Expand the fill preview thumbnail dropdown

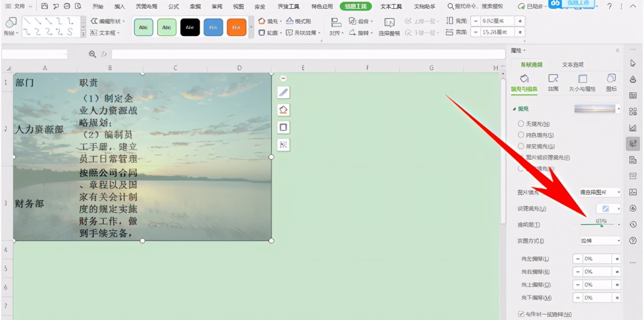pos(618,109)
